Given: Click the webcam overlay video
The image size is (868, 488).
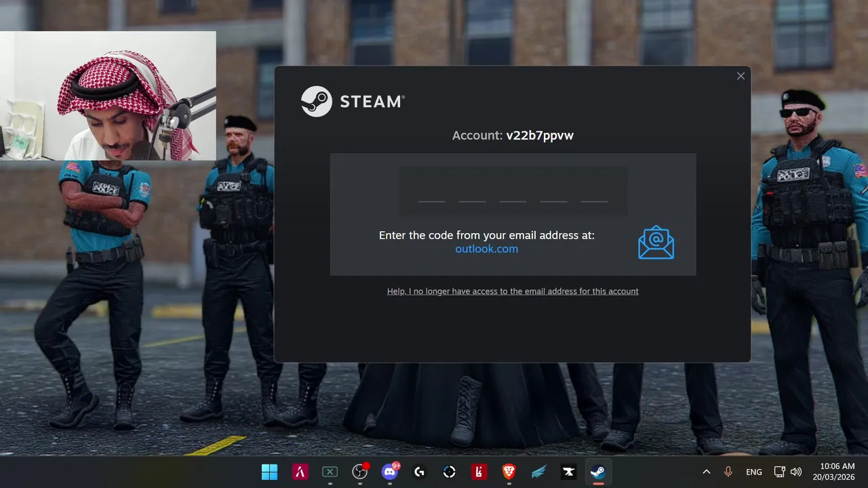Looking at the screenshot, I should pos(108,96).
